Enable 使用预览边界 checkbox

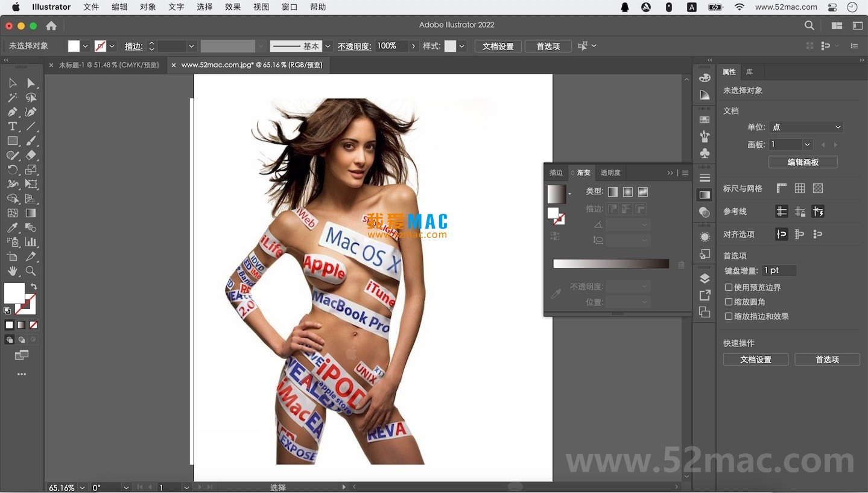(x=729, y=287)
